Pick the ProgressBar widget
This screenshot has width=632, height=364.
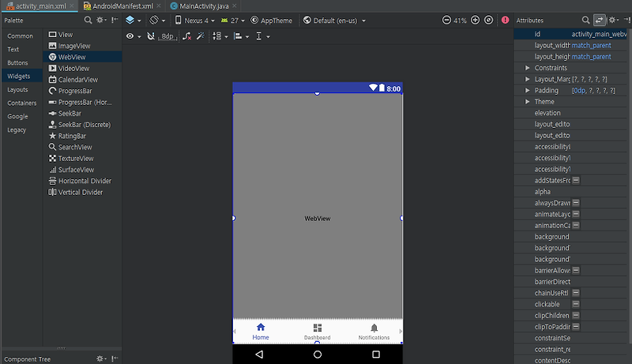tap(82, 91)
